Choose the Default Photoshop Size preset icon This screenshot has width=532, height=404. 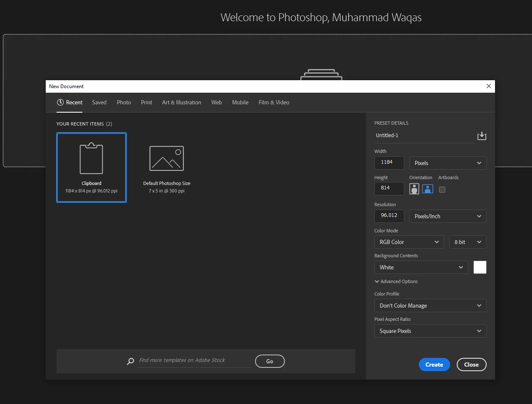click(167, 158)
